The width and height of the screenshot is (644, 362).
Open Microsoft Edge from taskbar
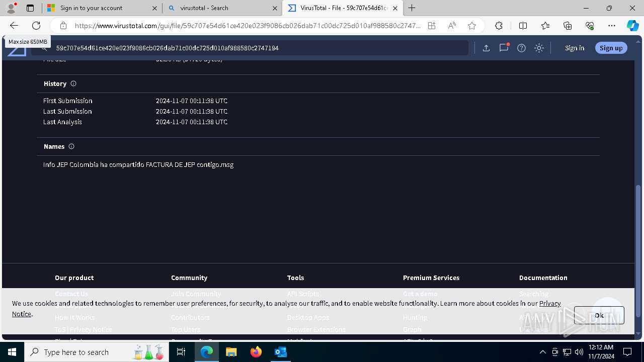[207, 352]
